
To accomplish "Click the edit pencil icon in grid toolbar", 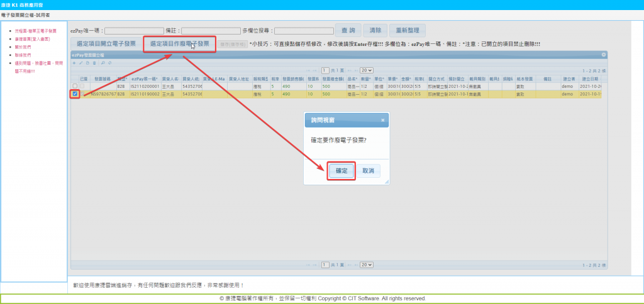I will pos(80,63).
